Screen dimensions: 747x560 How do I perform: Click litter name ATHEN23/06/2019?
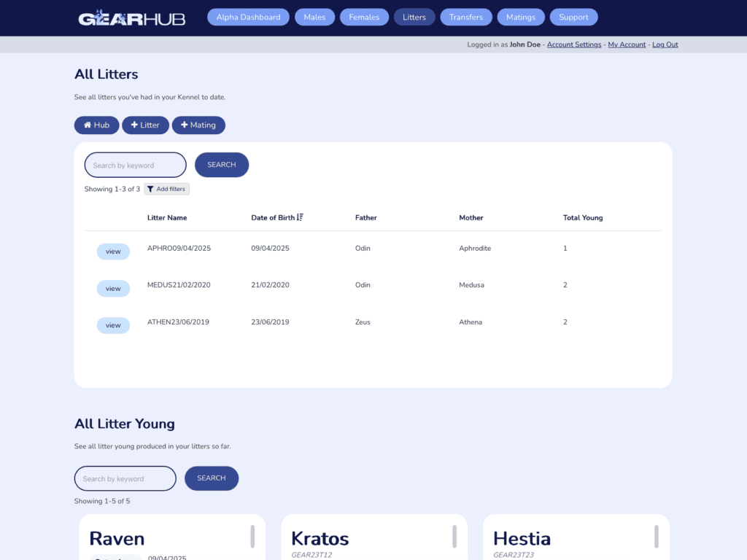[178, 322]
